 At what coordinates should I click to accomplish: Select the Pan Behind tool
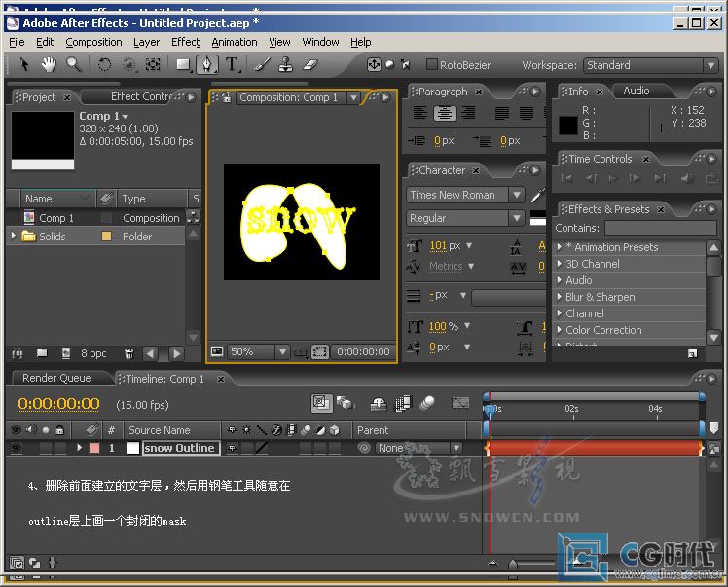[x=153, y=64]
